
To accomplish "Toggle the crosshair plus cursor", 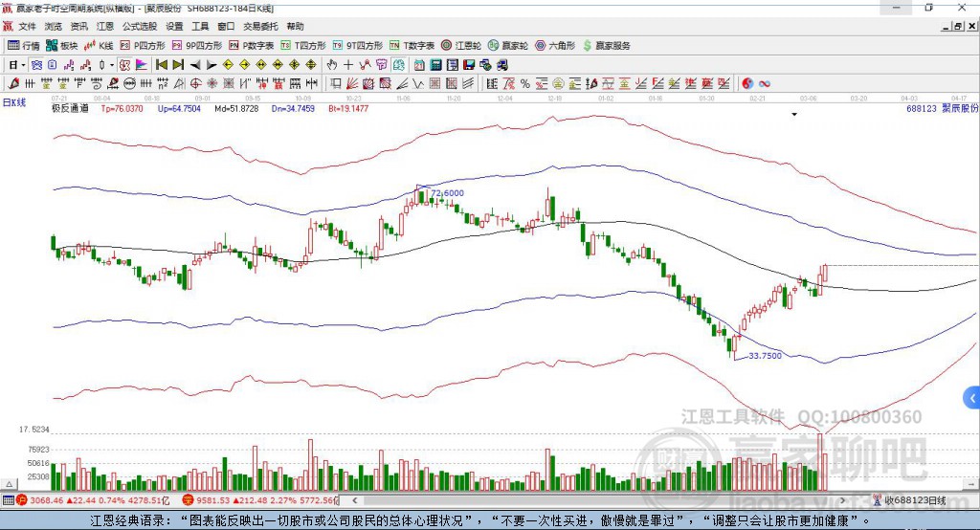I will (x=348, y=64).
